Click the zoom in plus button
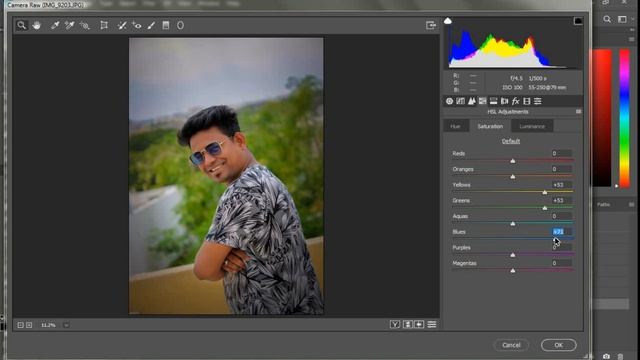640x360 pixels. click(29, 325)
